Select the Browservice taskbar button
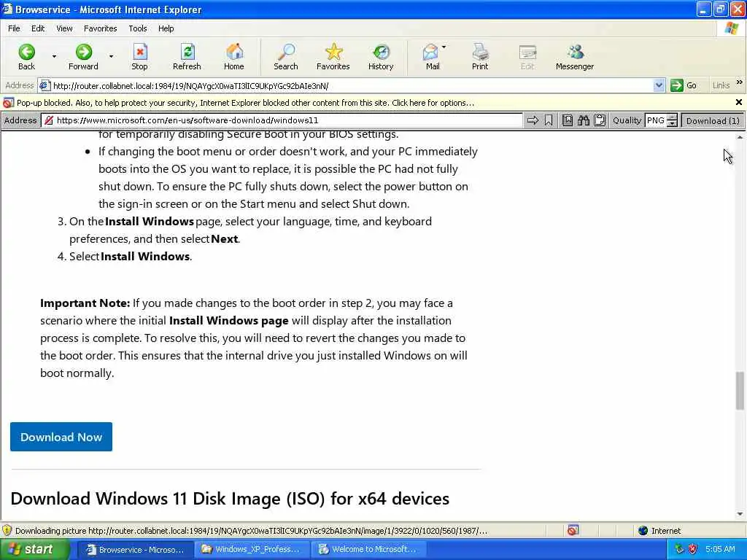Viewport: 747px width, 560px height. coord(135,549)
